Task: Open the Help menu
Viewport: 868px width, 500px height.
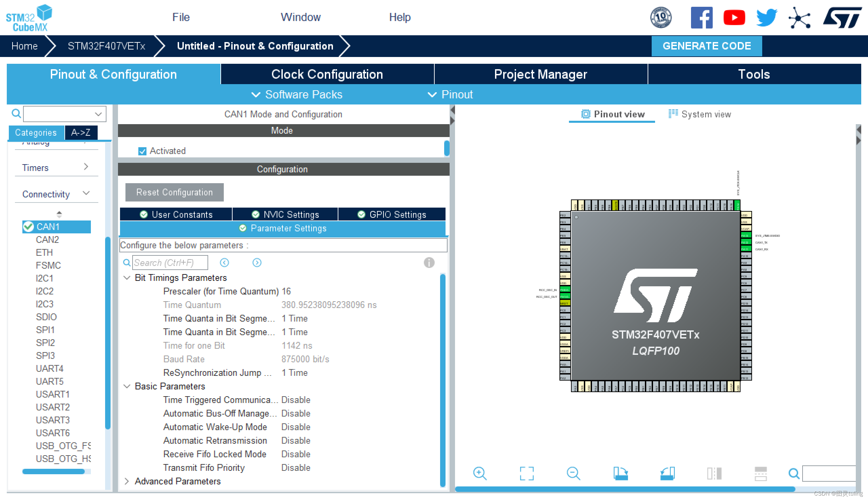Action: click(399, 17)
